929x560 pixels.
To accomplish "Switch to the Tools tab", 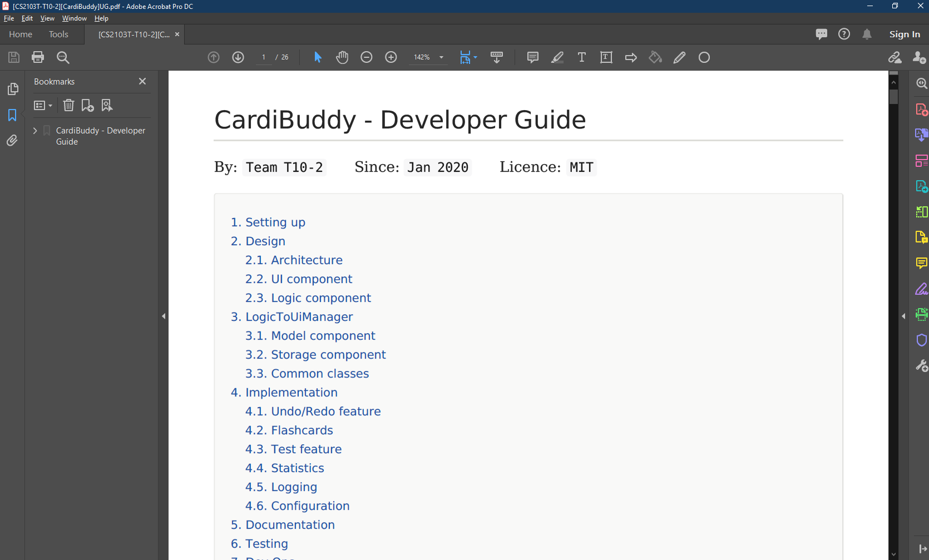I will tap(58, 34).
